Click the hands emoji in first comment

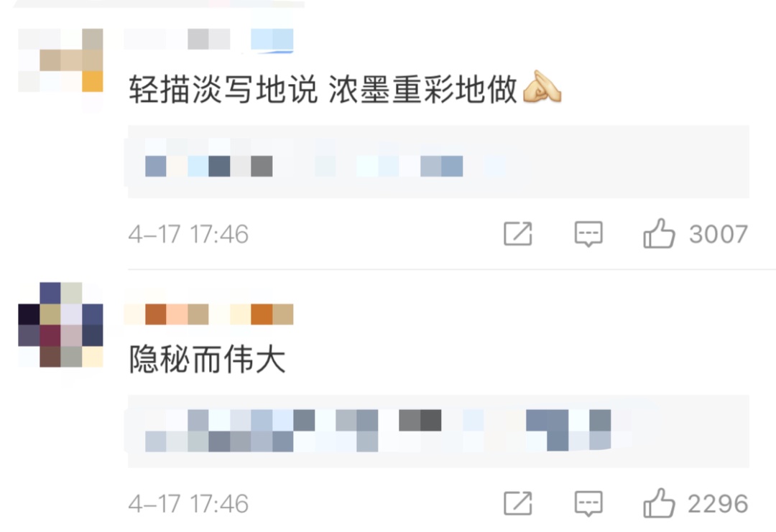point(542,87)
